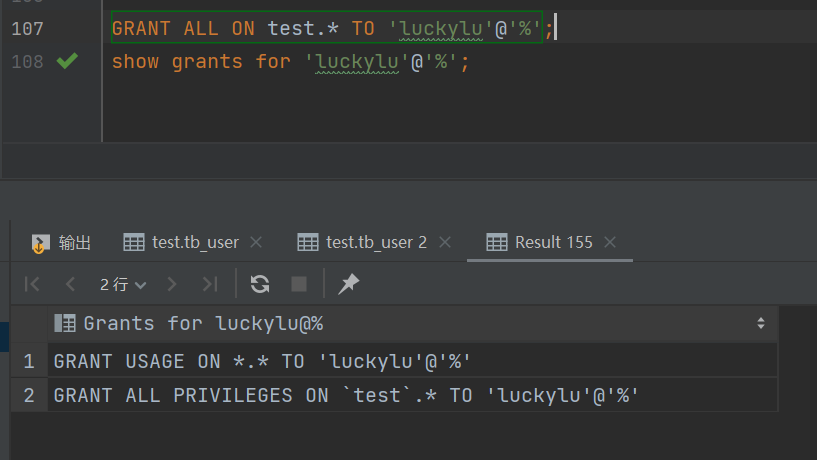Go to next results page

[x=172, y=285]
